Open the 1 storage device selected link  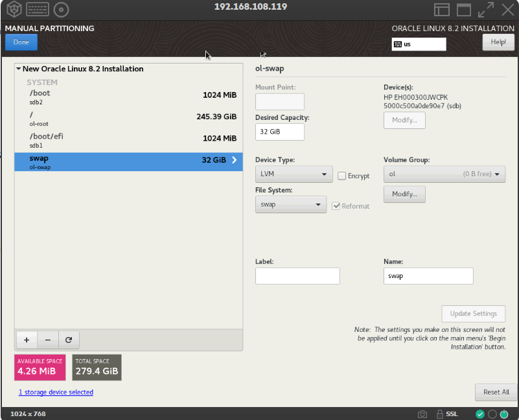tap(56, 392)
